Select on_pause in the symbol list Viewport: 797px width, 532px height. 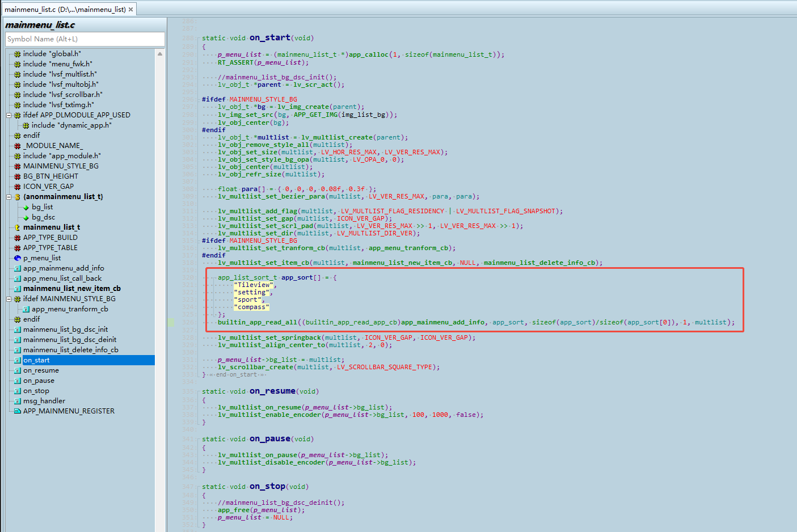[x=39, y=381]
